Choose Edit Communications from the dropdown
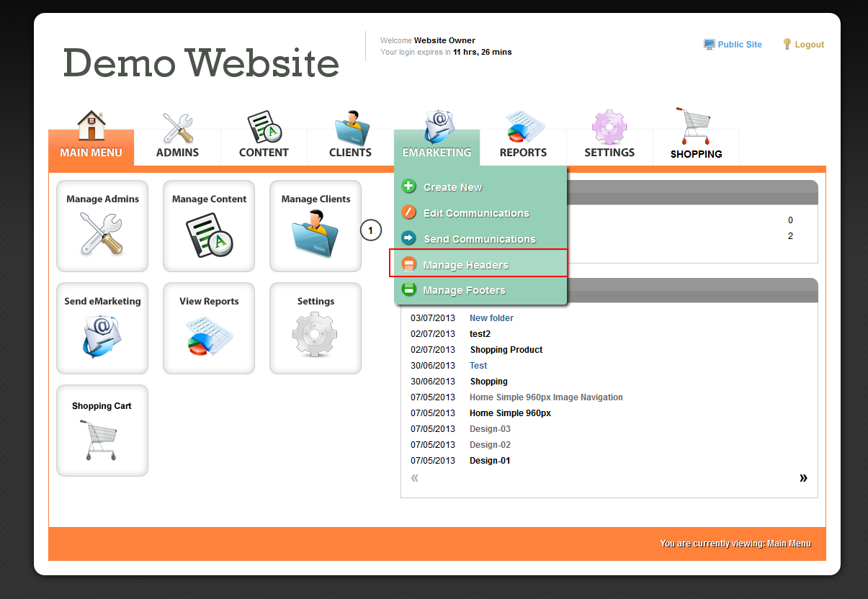The width and height of the screenshot is (868, 599). [x=475, y=213]
